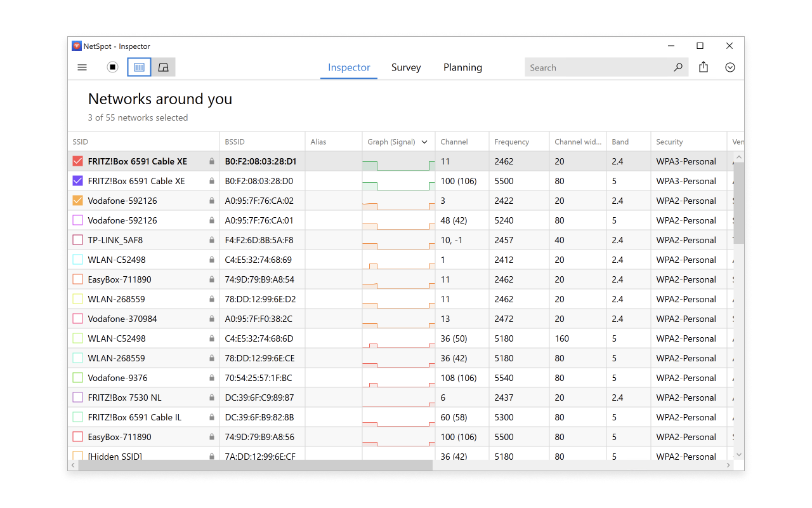Click the scrollbar down arrow
Viewport: 812px width, 508px height.
pyautogui.click(x=738, y=455)
